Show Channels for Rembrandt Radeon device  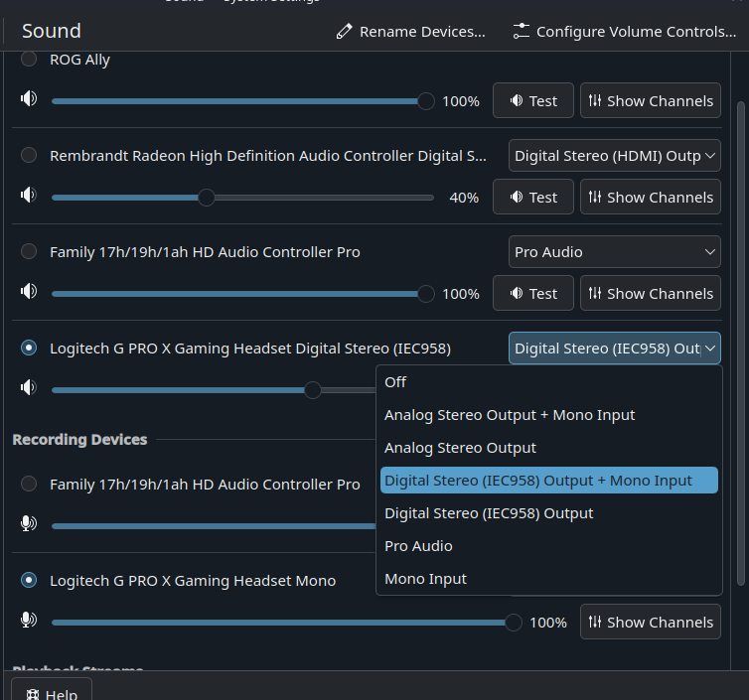[650, 197]
